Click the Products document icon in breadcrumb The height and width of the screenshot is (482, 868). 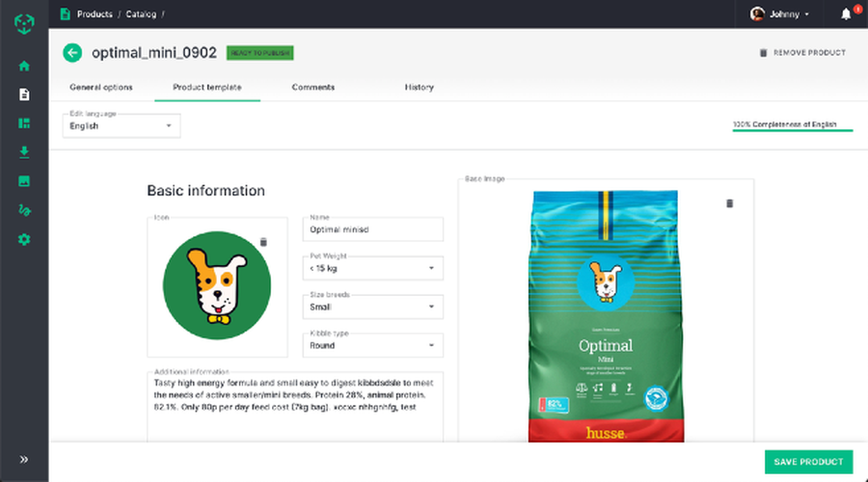[x=65, y=13]
